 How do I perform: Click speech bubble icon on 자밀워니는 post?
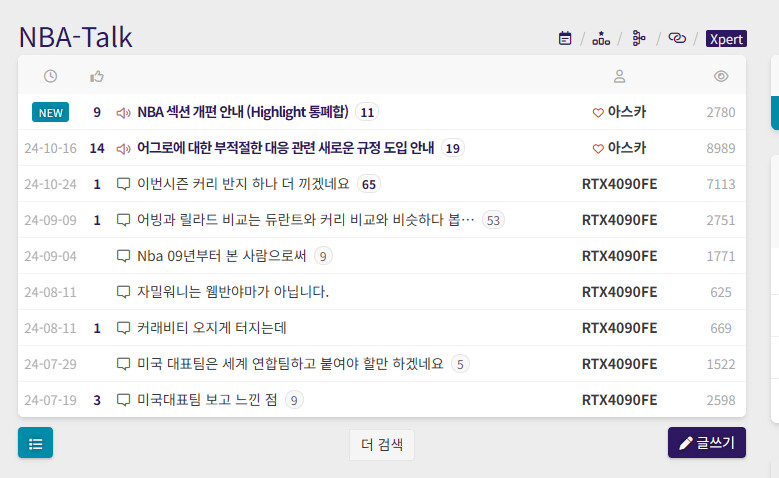point(123,292)
